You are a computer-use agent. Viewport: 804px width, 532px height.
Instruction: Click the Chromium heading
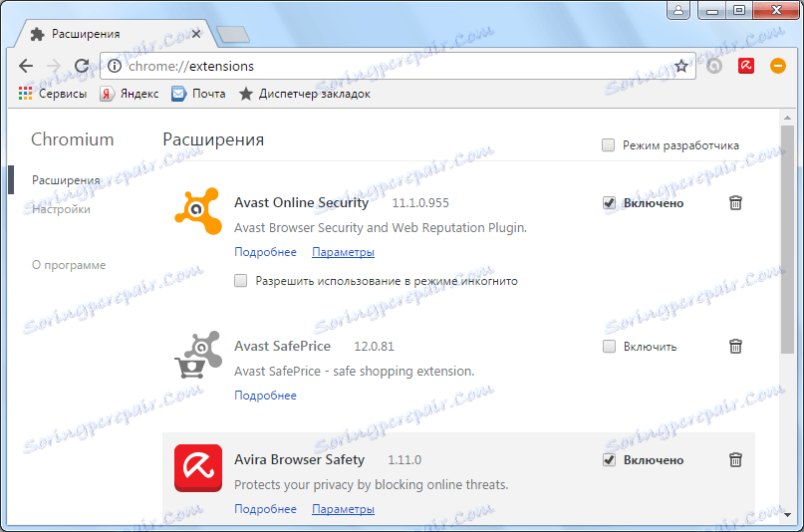pos(73,139)
